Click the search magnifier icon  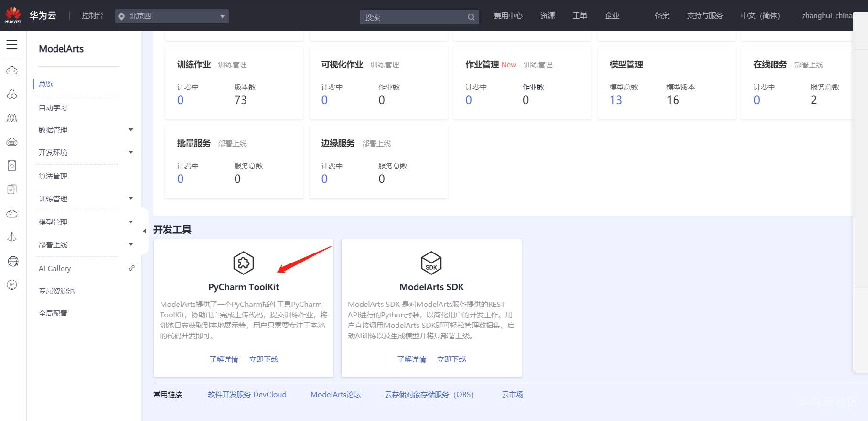(471, 17)
